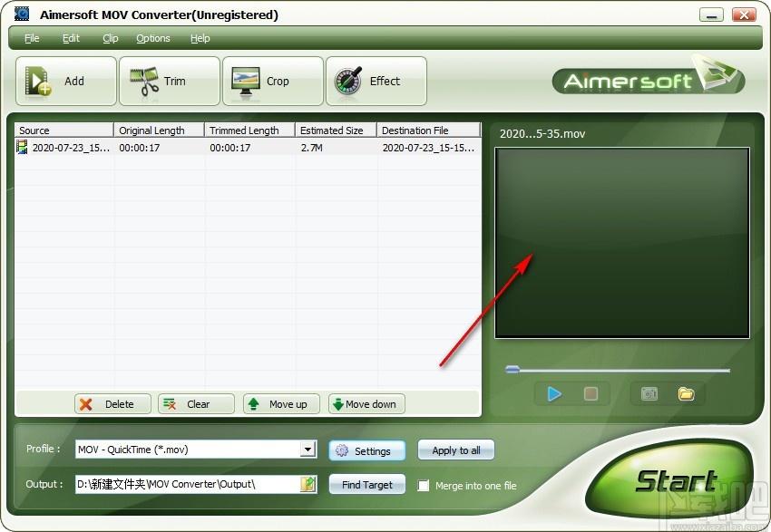Screen dimensions: 771x532
Task: Click the Apply to all button
Action: tap(456, 450)
